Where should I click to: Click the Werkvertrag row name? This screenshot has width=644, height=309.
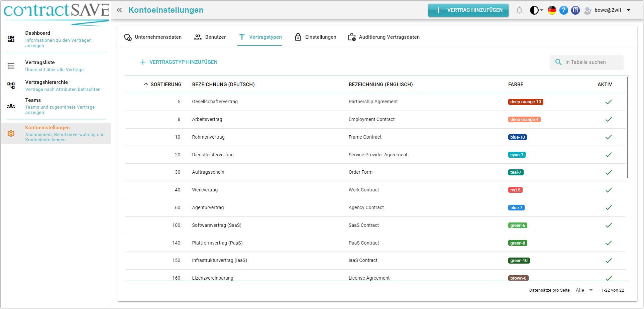point(205,190)
